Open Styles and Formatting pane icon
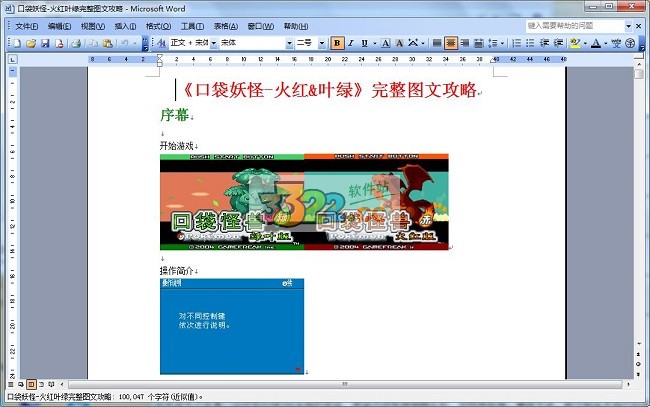The width and height of the screenshot is (650, 407). (x=162, y=43)
